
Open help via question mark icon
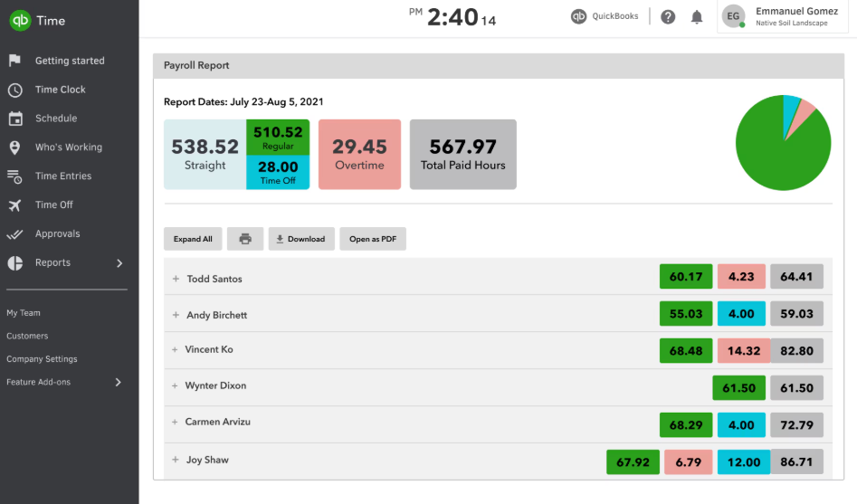point(667,17)
